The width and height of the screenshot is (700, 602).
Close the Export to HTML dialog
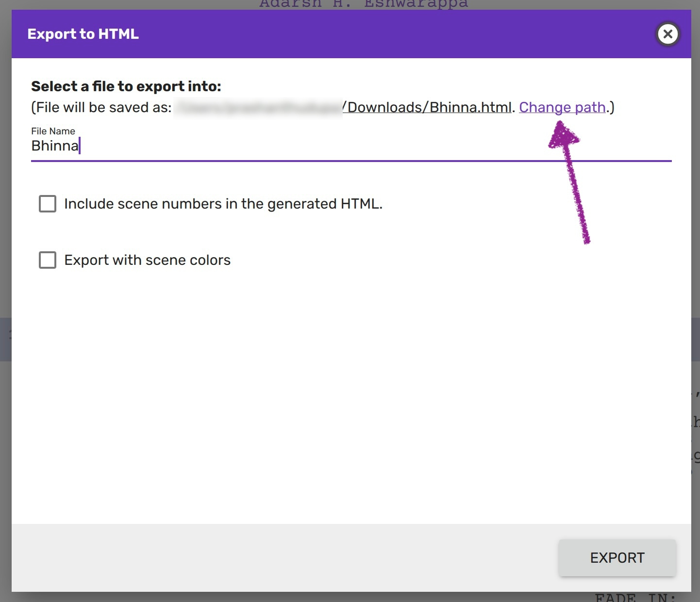(667, 34)
